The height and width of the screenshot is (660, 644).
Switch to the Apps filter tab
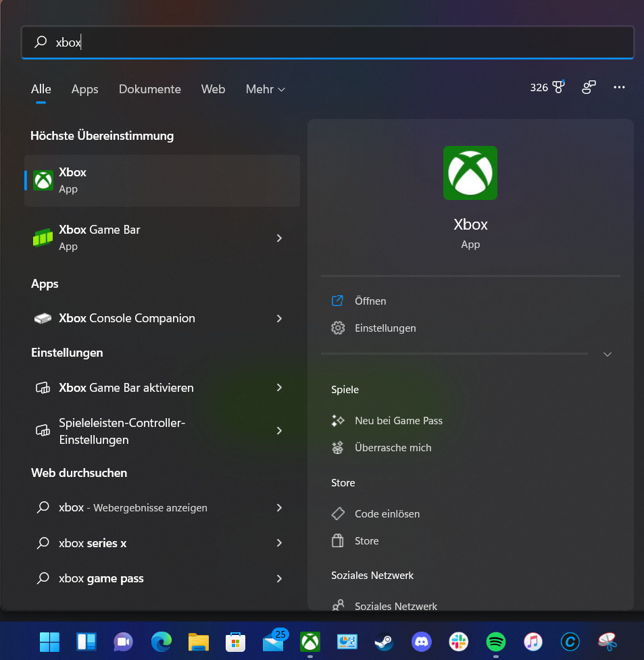pos(84,89)
